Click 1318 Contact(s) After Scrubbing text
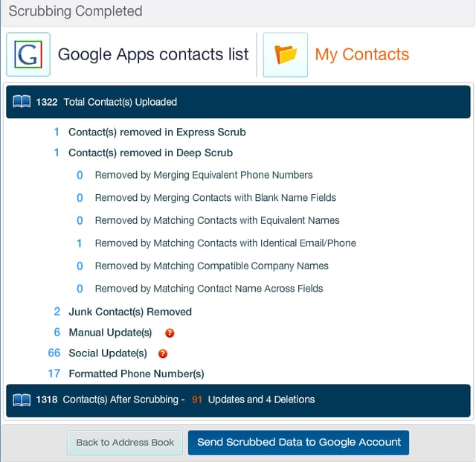Image resolution: width=476 pixels, height=462 pixels. [111, 400]
